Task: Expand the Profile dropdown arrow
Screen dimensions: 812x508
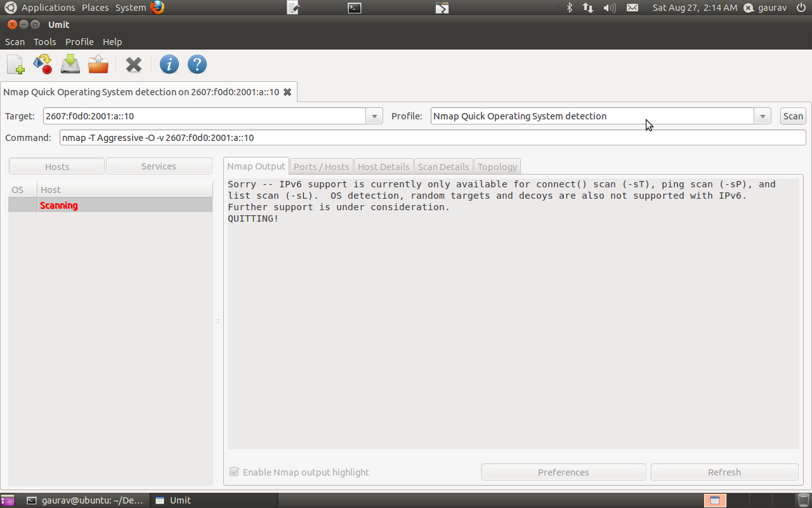Action: [x=763, y=116]
